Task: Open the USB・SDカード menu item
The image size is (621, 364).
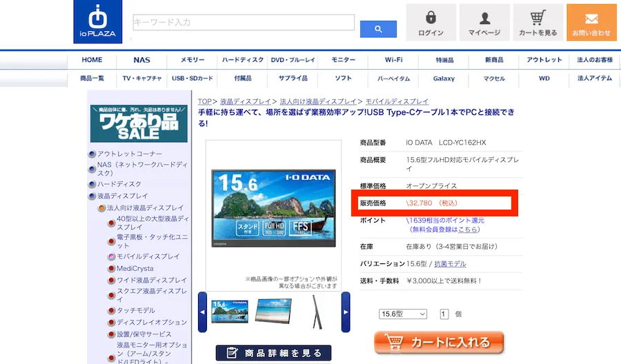Action: pyautogui.click(x=193, y=79)
